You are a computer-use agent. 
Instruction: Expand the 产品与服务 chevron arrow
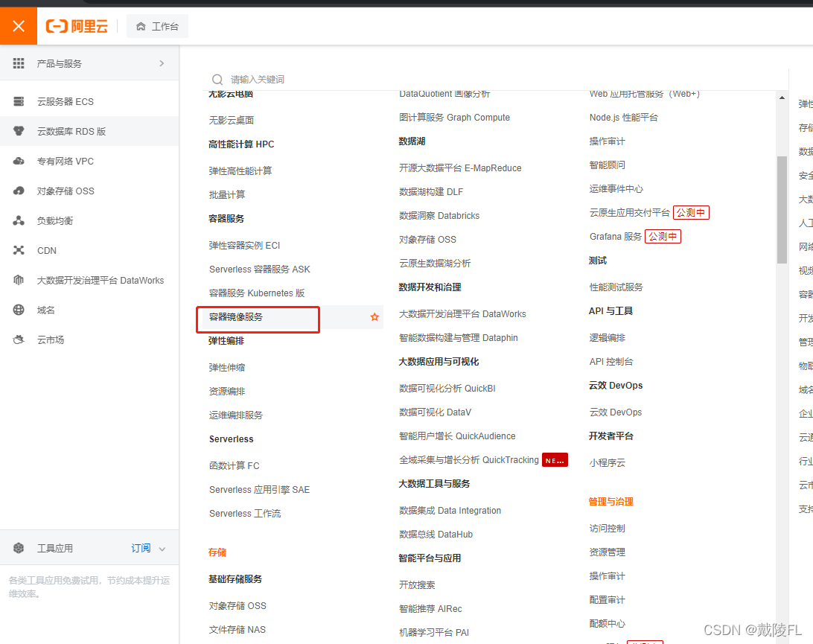tap(162, 63)
